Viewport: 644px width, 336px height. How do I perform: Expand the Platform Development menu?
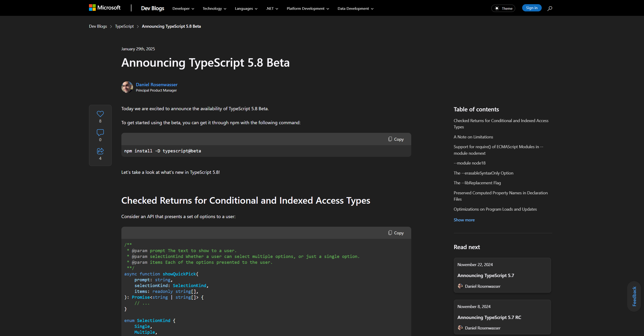308,8
